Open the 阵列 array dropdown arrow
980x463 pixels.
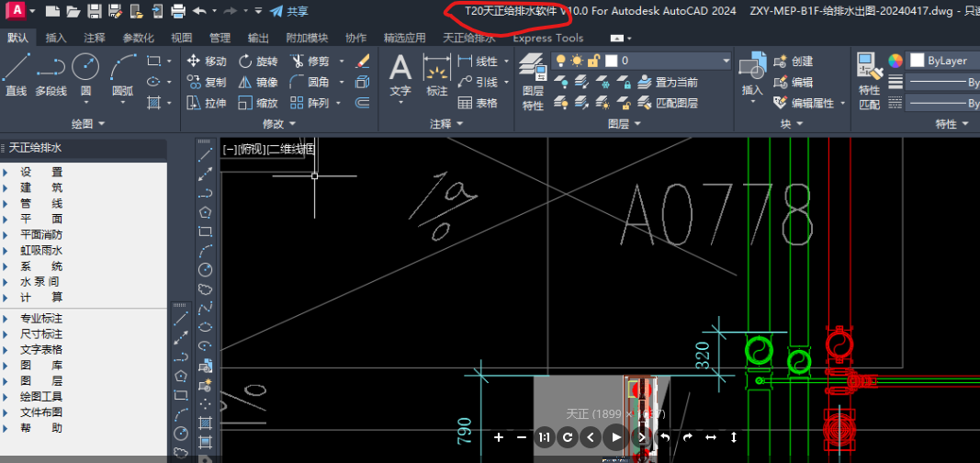coord(338,103)
